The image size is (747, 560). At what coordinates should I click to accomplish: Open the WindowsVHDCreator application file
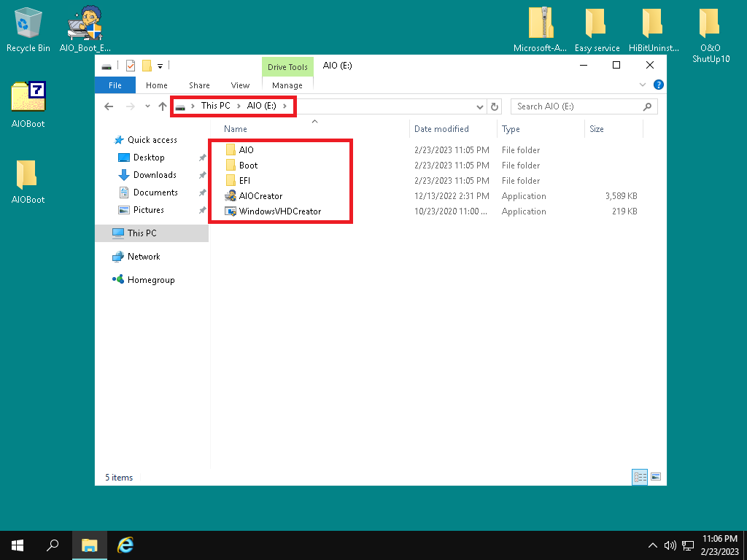279,211
